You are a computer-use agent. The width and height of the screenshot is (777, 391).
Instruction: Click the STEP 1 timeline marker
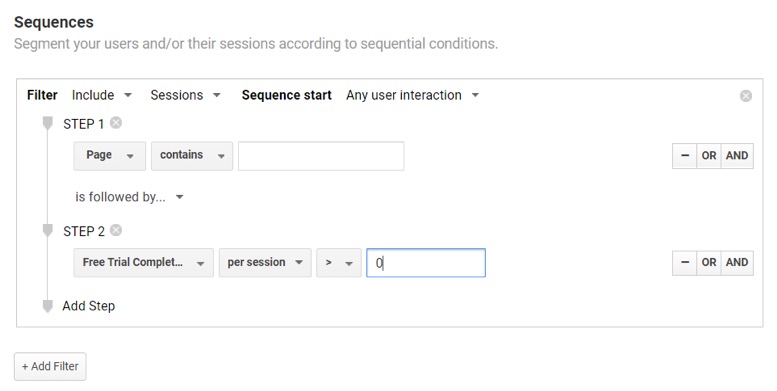click(x=48, y=123)
